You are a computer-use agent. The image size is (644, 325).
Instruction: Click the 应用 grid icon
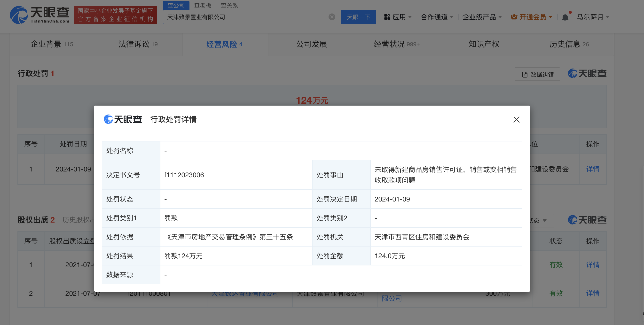tap(387, 17)
